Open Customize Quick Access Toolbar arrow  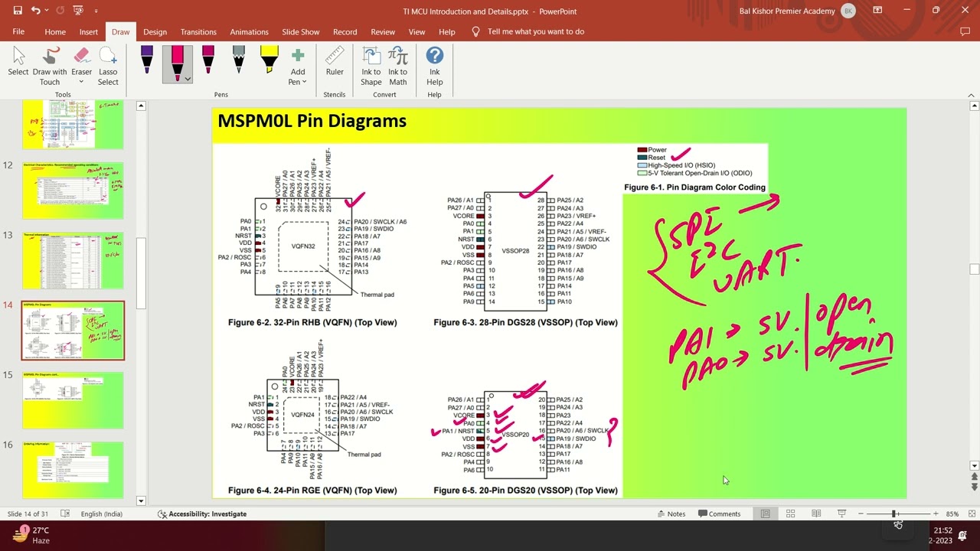96,11
